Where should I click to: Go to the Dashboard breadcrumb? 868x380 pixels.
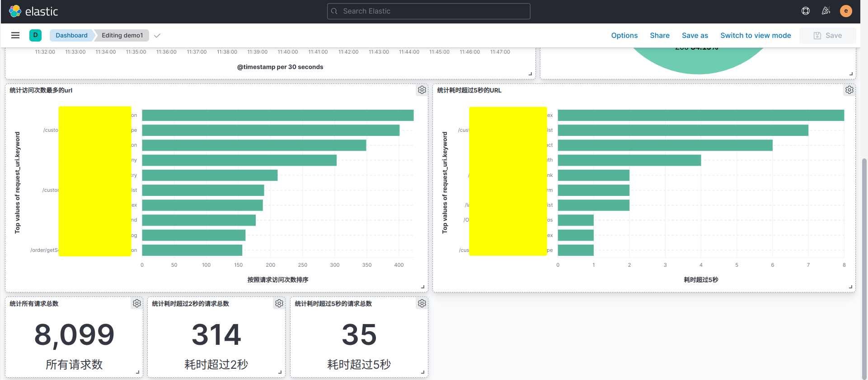point(71,35)
